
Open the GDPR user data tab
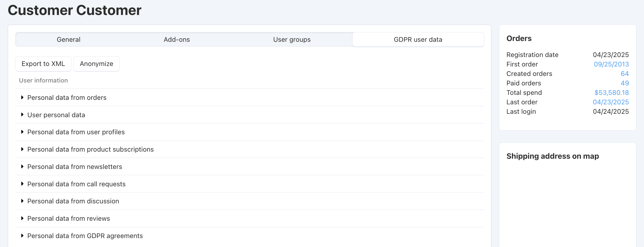[418, 39]
